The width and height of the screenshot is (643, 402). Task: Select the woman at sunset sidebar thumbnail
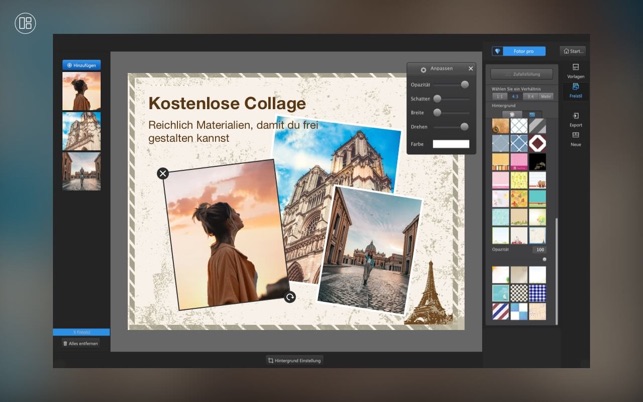click(81, 91)
